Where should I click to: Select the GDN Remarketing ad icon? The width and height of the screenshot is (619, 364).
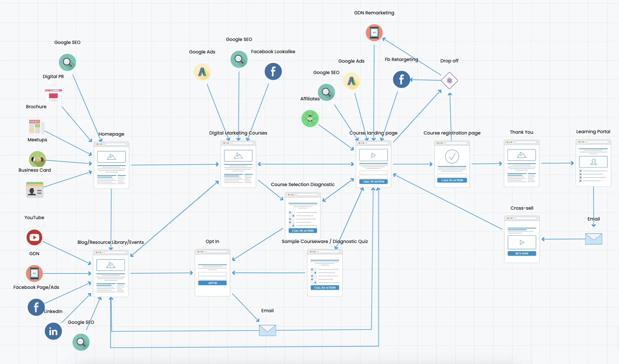pyautogui.click(x=374, y=33)
